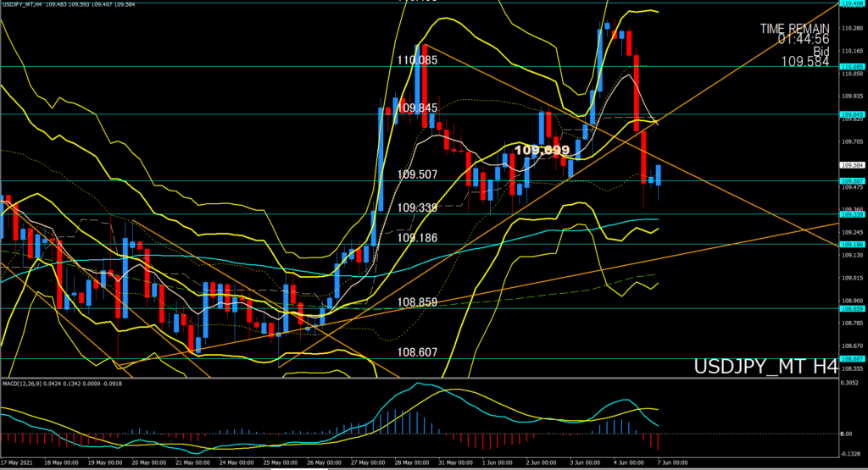Click the cyan '109.186' price-axis tag

click(853, 245)
